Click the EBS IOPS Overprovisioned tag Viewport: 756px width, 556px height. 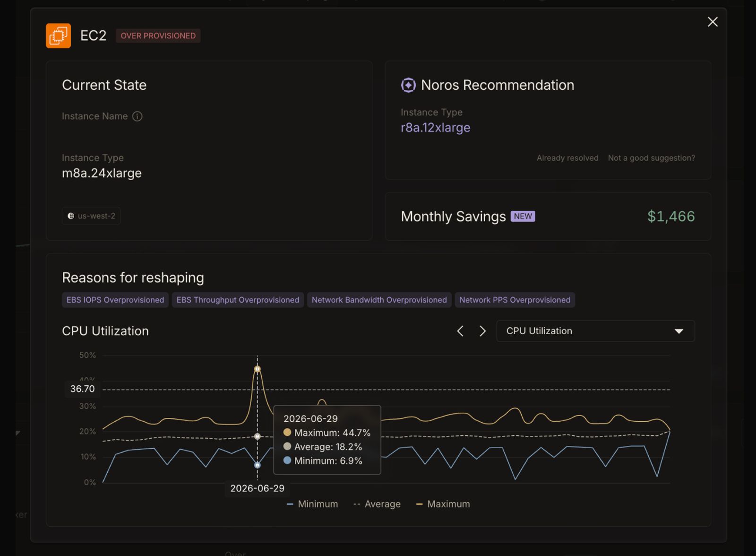coord(115,300)
